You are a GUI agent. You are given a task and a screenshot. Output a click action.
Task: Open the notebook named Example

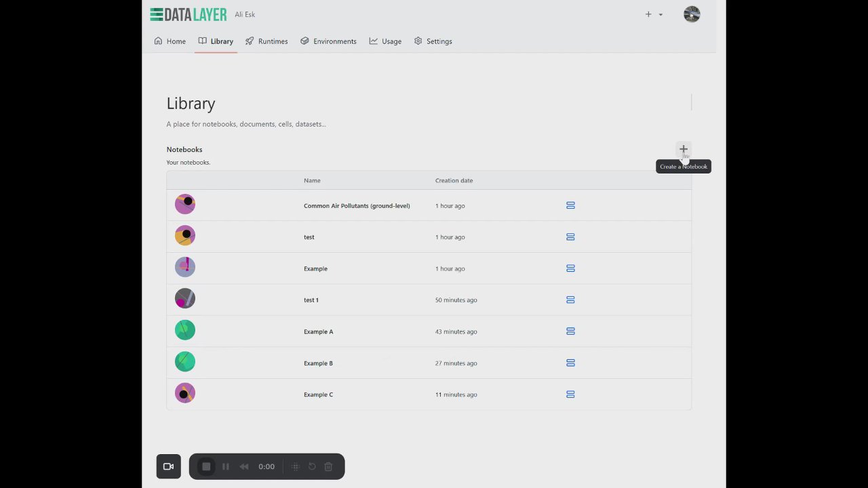point(315,268)
